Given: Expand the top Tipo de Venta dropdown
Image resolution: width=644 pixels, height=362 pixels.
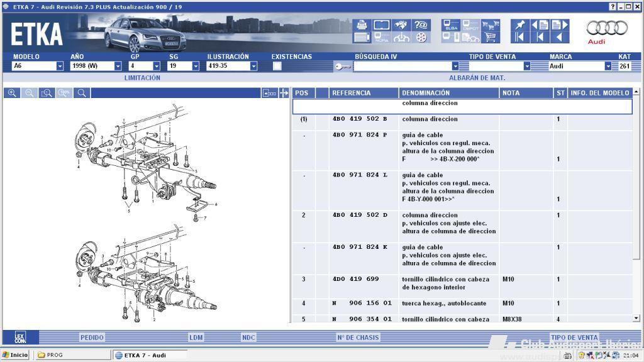Looking at the screenshot, I should tap(526, 66).
